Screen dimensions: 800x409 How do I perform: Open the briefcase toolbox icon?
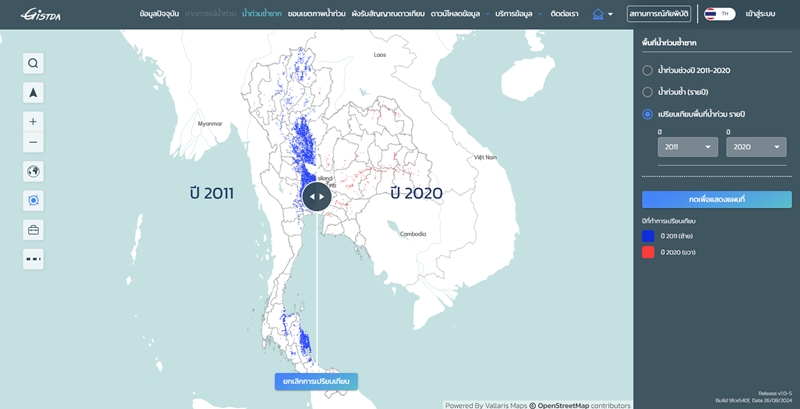(33, 229)
